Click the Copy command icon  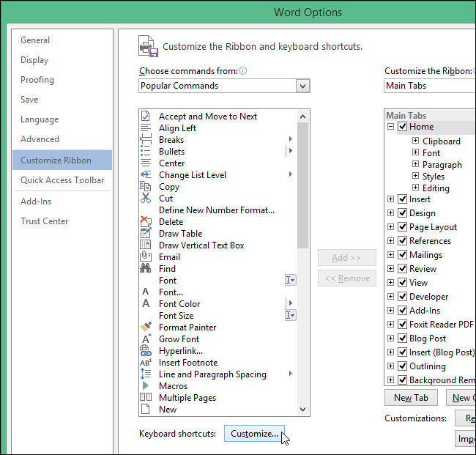pyautogui.click(x=145, y=186)
